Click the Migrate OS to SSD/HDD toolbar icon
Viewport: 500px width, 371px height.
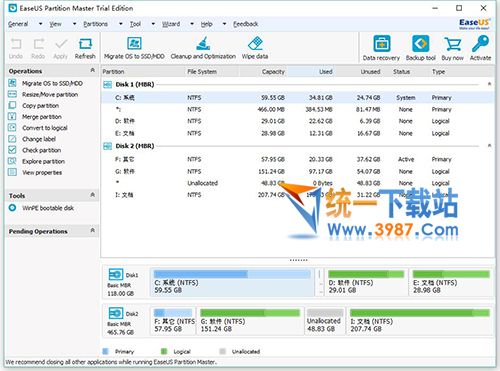[134, 44]
